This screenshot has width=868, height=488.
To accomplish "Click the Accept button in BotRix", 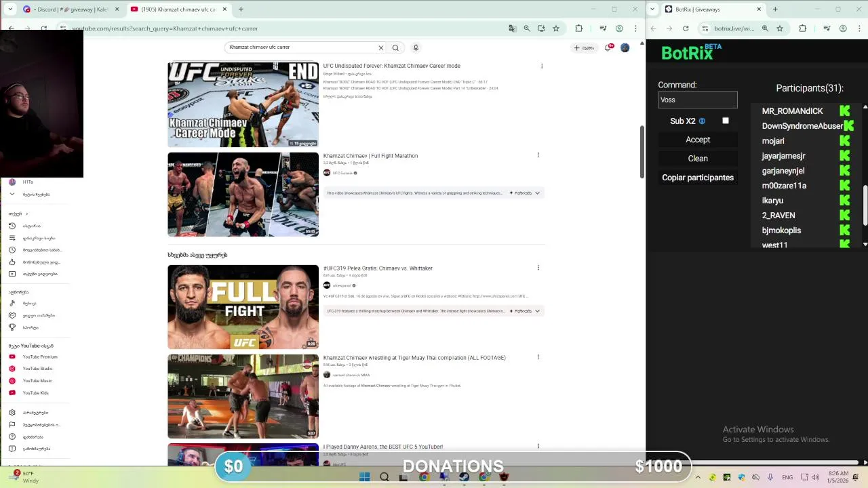I will 698,140.
